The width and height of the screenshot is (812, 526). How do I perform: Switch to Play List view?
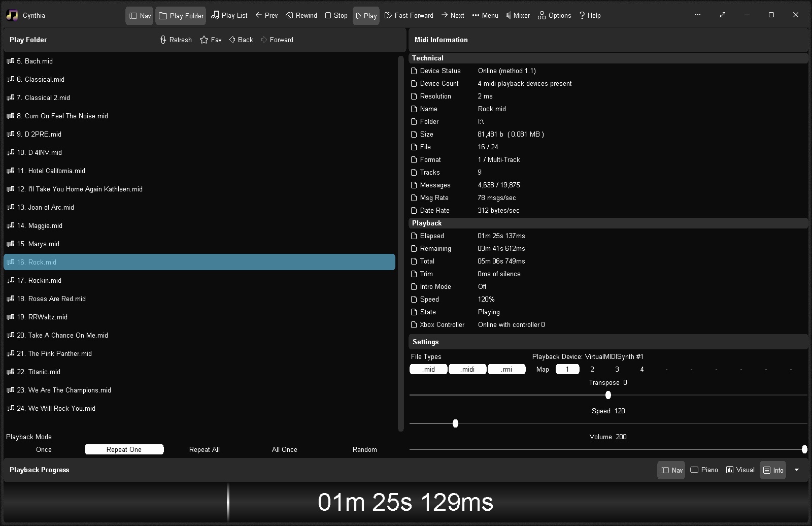(x=229, y=16)
